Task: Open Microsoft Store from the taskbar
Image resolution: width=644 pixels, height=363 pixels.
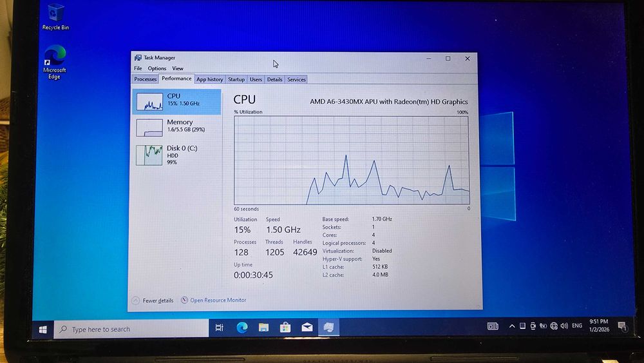Action: (x=285, y=328)
